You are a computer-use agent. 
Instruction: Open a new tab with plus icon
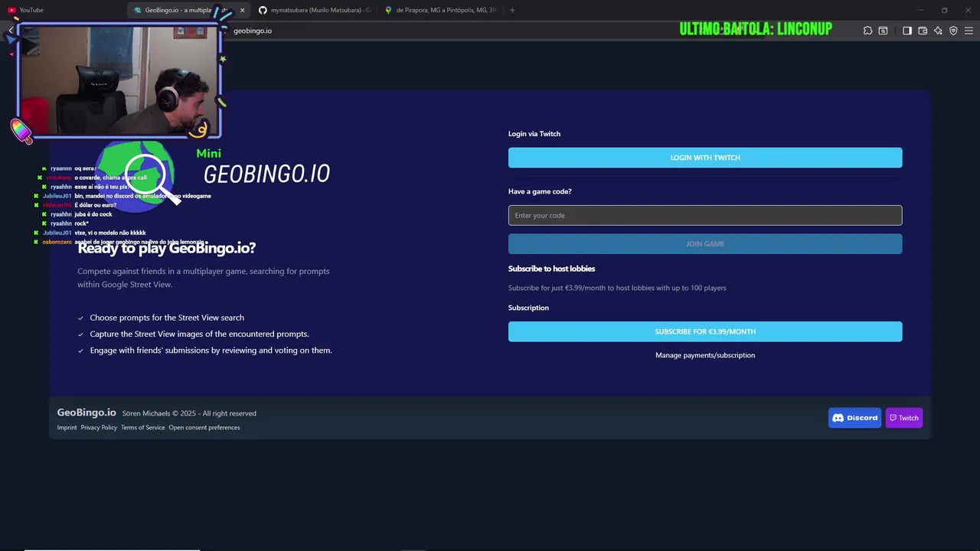tap(512, 10)
